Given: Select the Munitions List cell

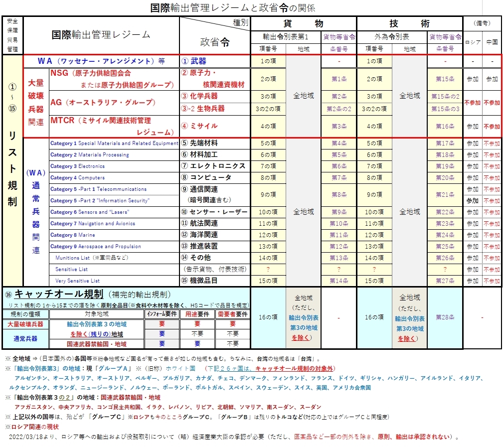Looking at the screenshot, I should (x=114, y=258).
